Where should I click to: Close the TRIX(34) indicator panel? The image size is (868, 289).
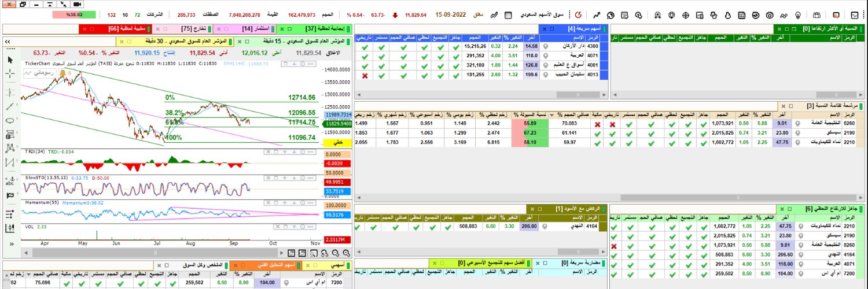coord(268,151)
